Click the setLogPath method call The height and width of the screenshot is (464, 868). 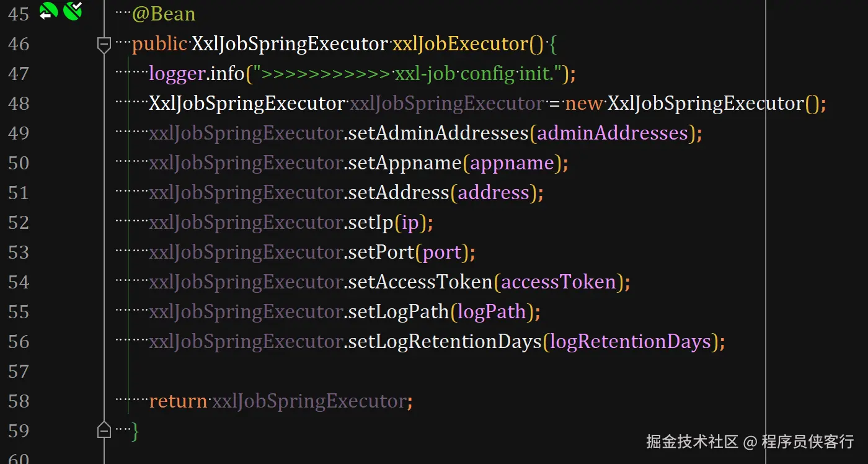(398, 312)
